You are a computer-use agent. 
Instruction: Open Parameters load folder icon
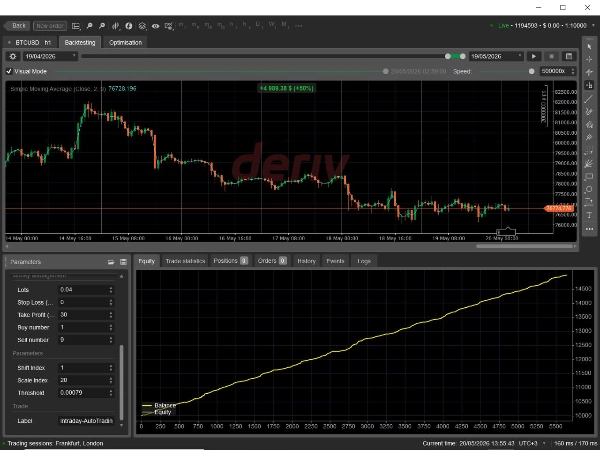[111, 262]
